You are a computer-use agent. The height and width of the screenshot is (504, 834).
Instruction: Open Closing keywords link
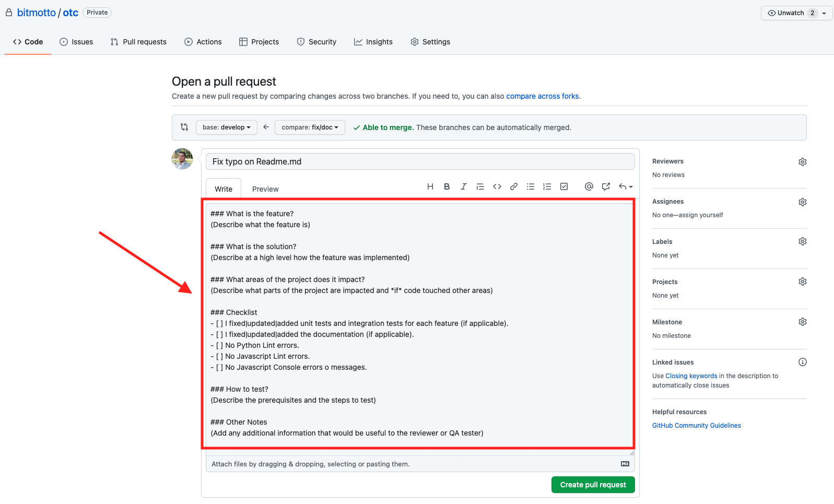point(691,376)
